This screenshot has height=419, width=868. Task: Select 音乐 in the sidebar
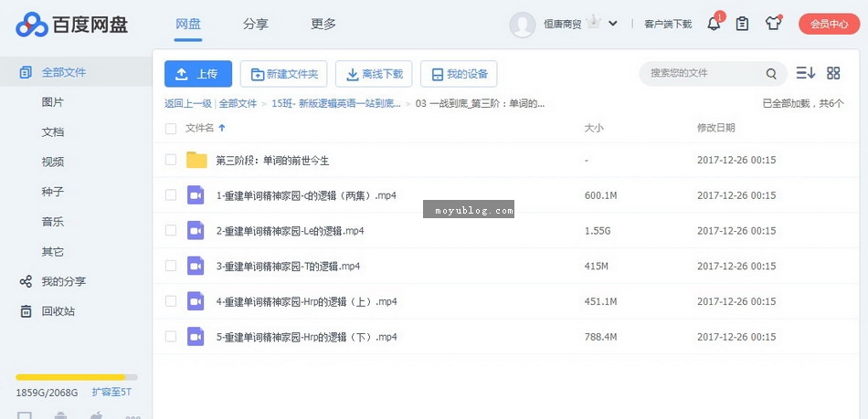(x=53, y=222)
